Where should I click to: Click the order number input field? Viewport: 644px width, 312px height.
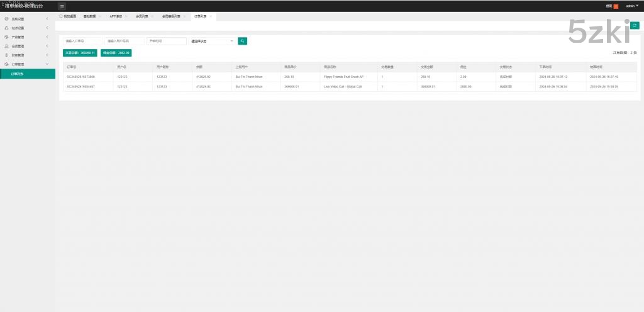(82, 41)
